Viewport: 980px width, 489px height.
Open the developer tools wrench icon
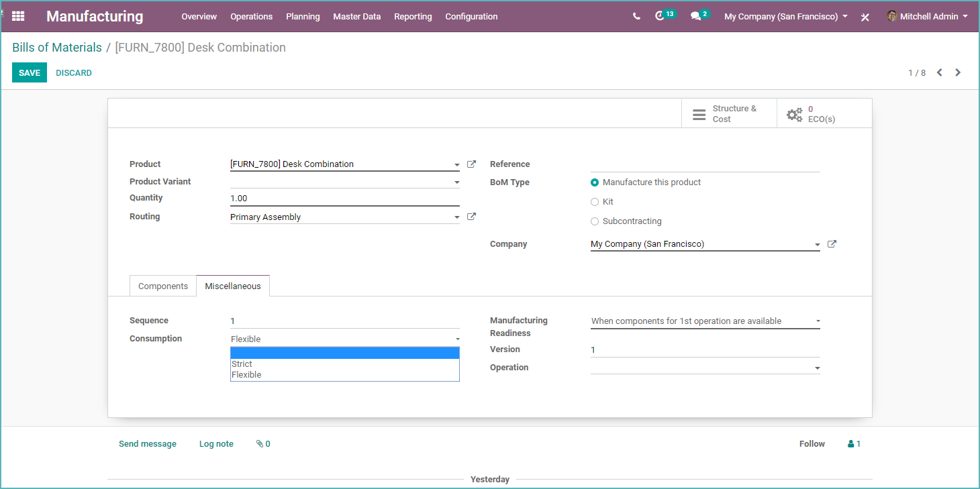point(865,17)
